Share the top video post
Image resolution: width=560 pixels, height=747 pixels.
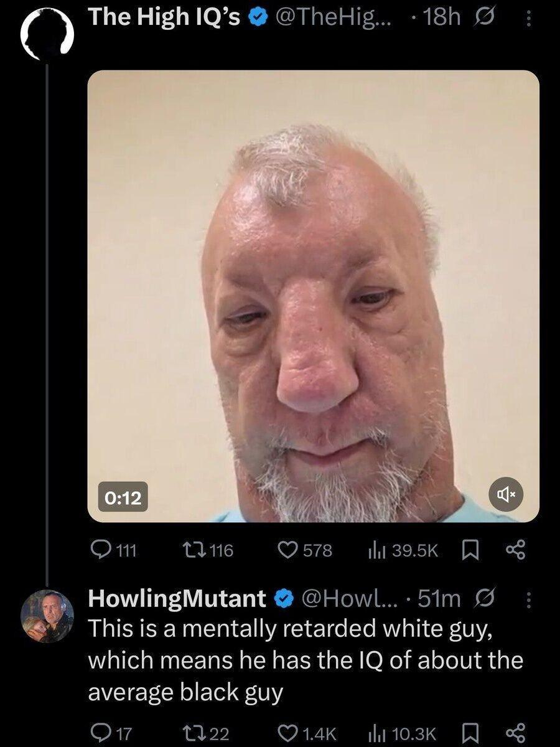click(x=518, y=550)
